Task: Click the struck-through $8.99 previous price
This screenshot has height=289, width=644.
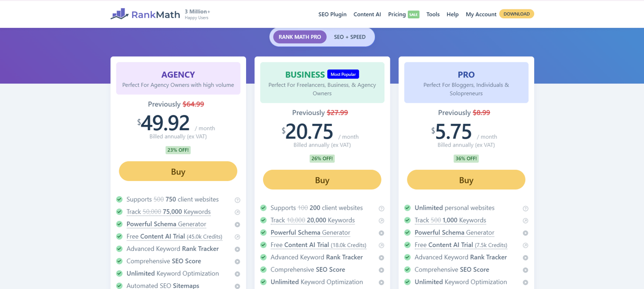Action: (x=481, y=113)
